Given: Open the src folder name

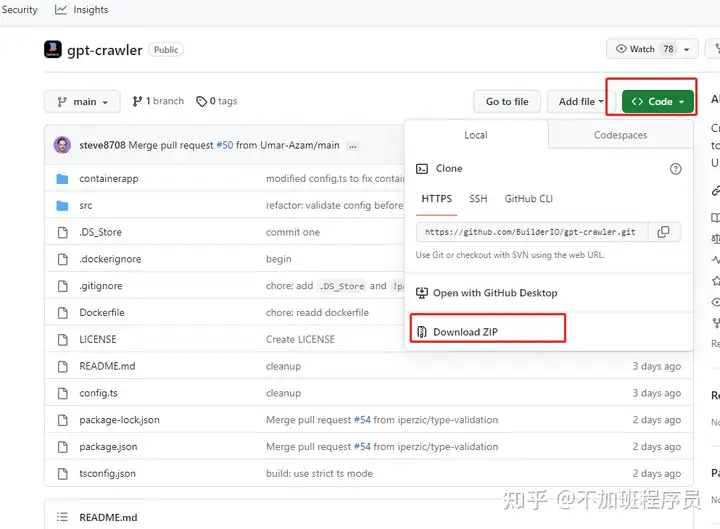Looking at the screenshot, I should pyautogui.click(x=85, y=205).
